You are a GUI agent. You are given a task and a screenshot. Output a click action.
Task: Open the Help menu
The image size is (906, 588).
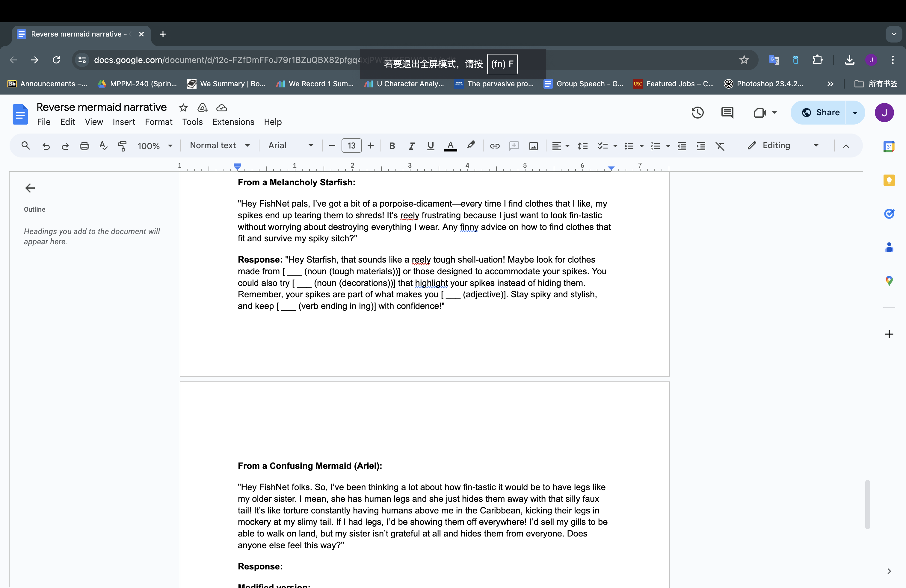(273, 122)
